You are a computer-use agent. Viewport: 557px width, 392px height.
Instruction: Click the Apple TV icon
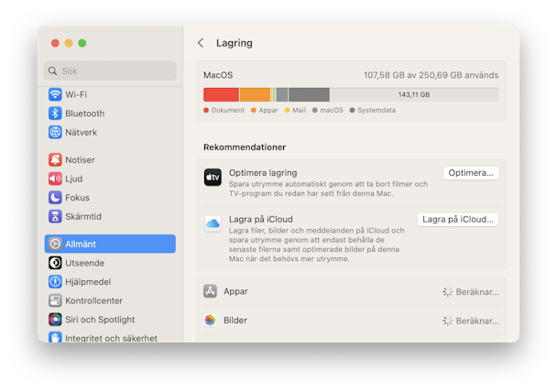[213, 177]
